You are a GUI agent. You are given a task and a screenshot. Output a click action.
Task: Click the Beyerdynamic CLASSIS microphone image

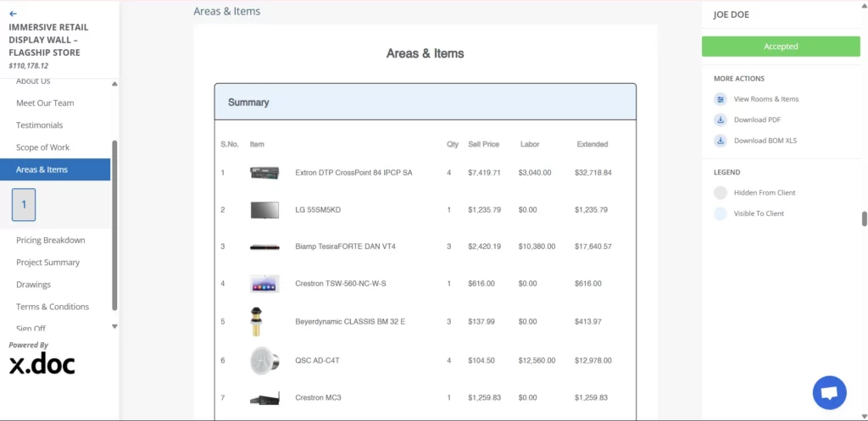click(256, 321)
